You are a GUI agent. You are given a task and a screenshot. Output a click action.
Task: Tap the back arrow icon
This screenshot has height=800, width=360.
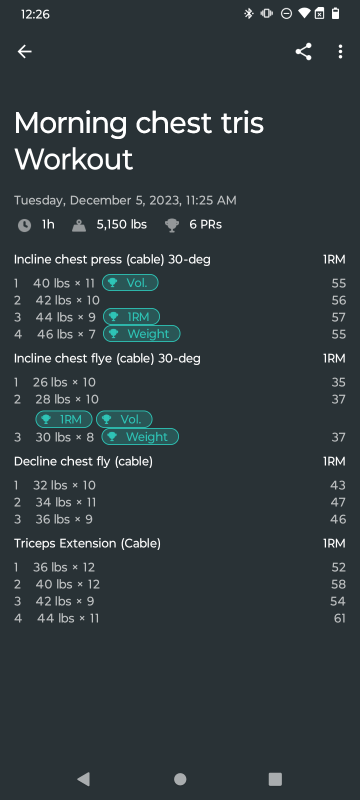pos(24,52)
